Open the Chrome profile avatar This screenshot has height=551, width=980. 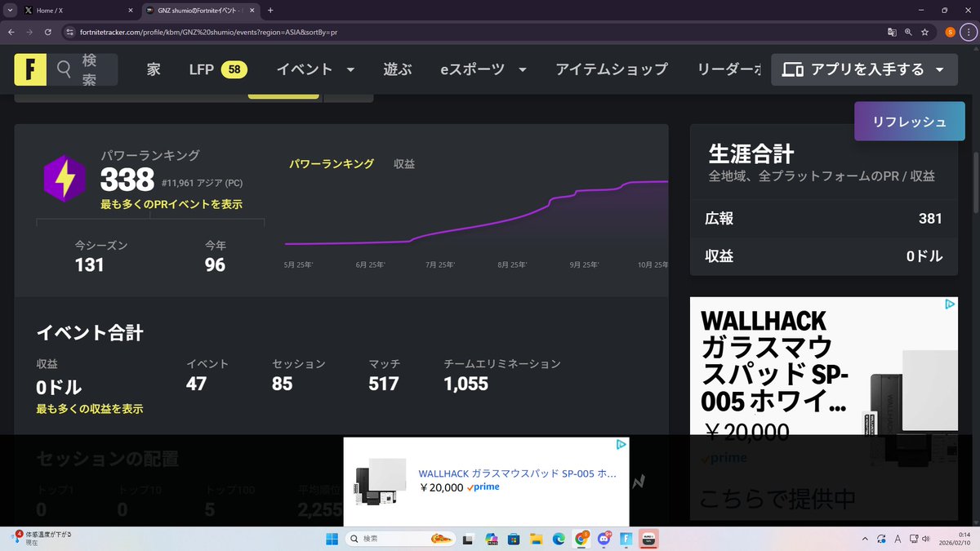tap(950, 32)
